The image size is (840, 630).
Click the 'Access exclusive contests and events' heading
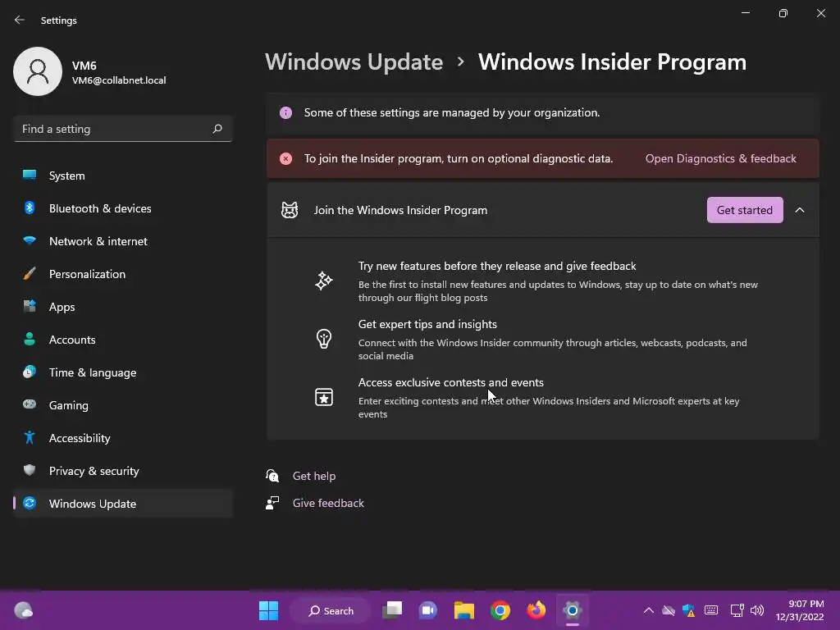(451, 382)
